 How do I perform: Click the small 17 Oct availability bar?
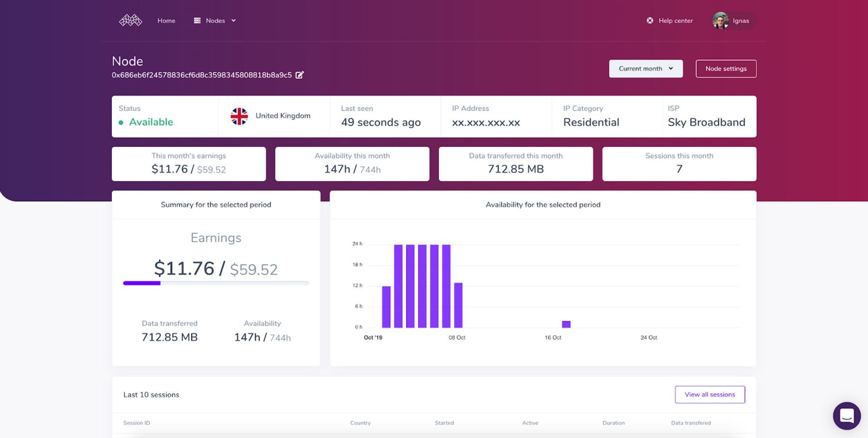(x=566, y=324)
